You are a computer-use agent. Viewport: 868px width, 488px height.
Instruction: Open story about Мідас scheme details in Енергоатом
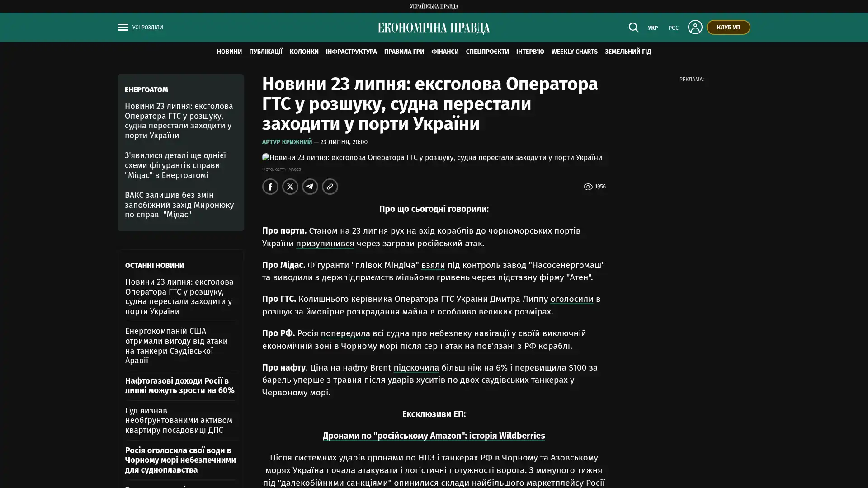[x=175, y=165]
